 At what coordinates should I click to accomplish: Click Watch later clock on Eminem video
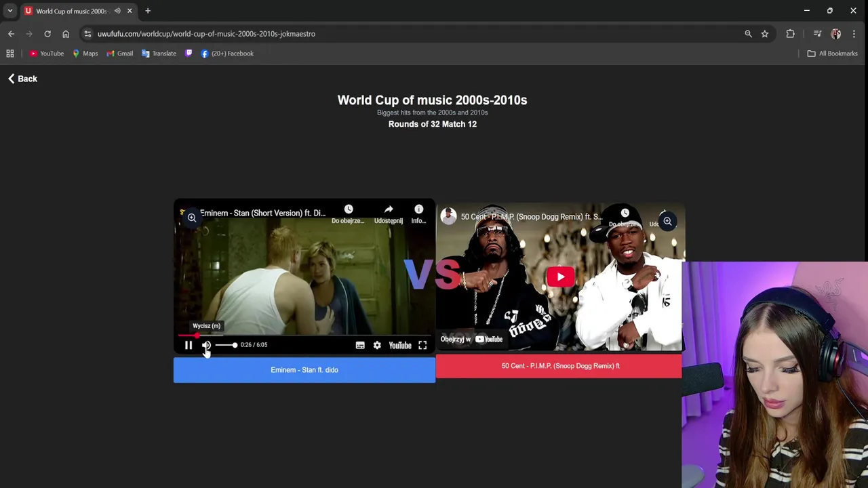pyautogui.click(x=349, y=213)
